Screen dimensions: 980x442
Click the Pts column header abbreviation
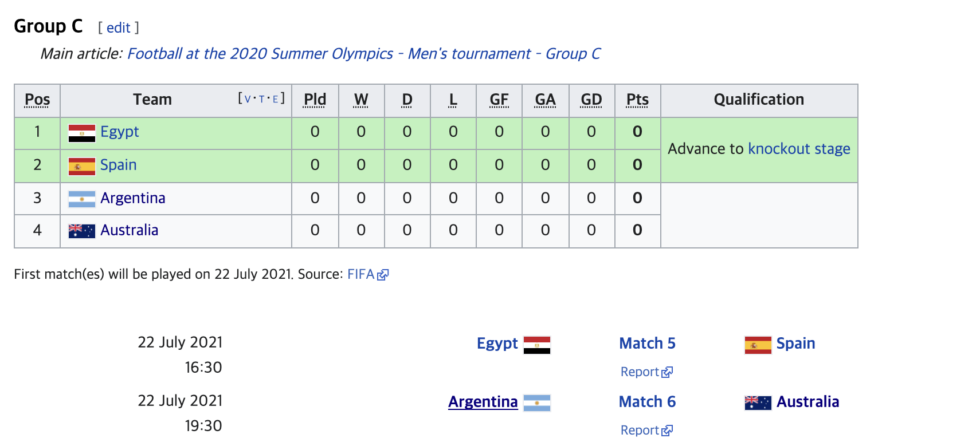[637, 100]
